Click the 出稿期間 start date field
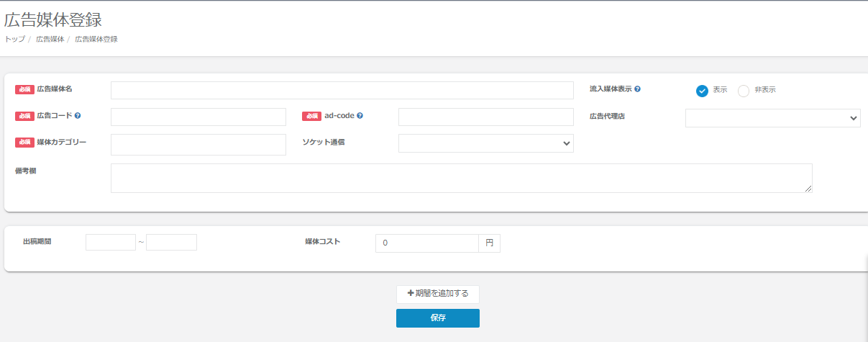Viewport: 868px width, 342px height. (111, 243)
